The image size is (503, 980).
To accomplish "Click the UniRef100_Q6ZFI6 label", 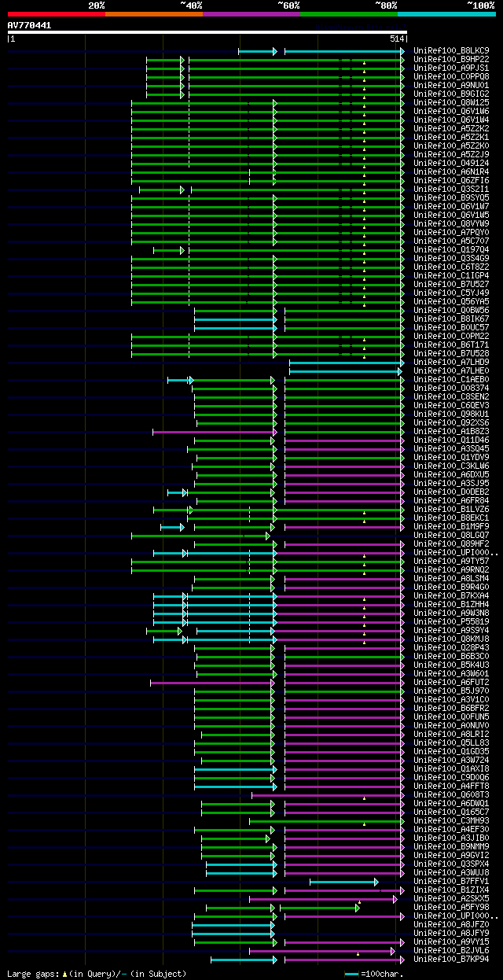I will pos(451,180).
